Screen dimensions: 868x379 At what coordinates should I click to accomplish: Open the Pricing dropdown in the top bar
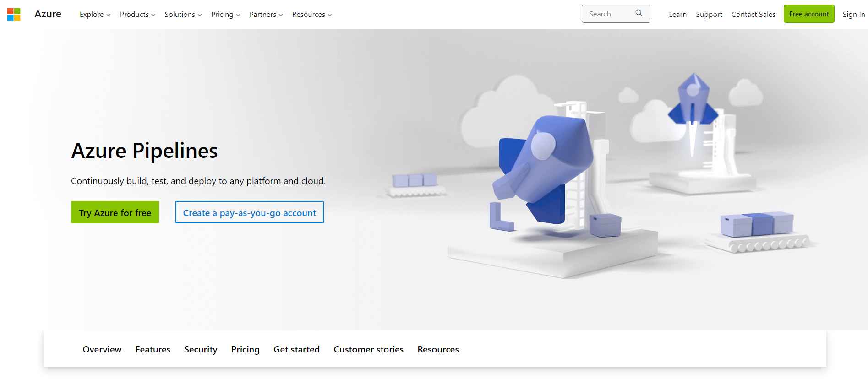225,15
